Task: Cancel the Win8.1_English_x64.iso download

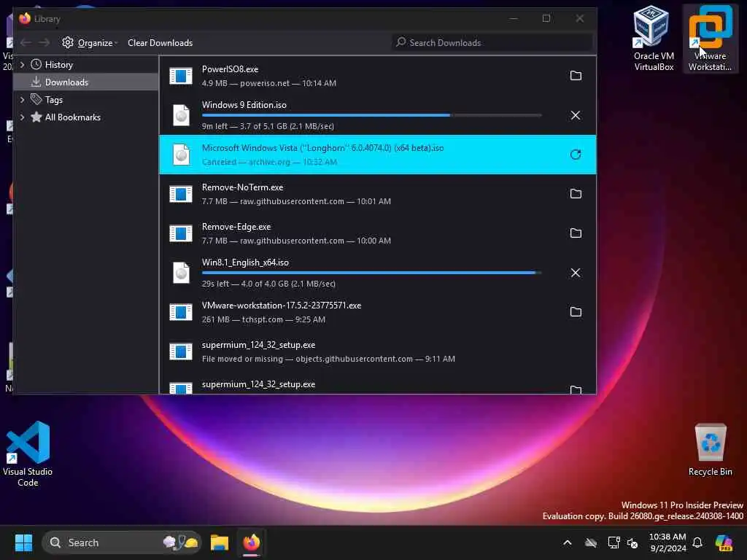Action: [576, 273]
